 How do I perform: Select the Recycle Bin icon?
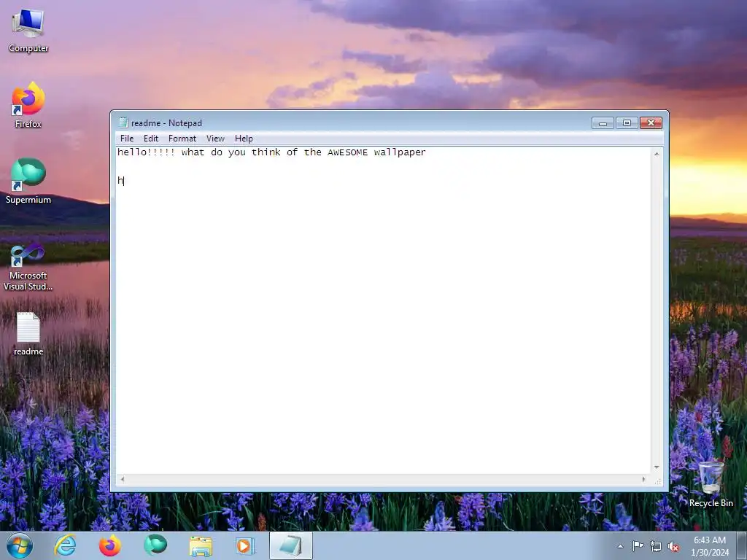[x=711, y=484]
